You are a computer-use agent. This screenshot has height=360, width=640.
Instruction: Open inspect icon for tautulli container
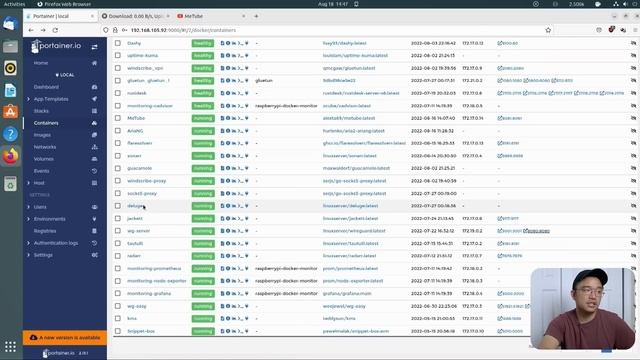click(228, 243)
